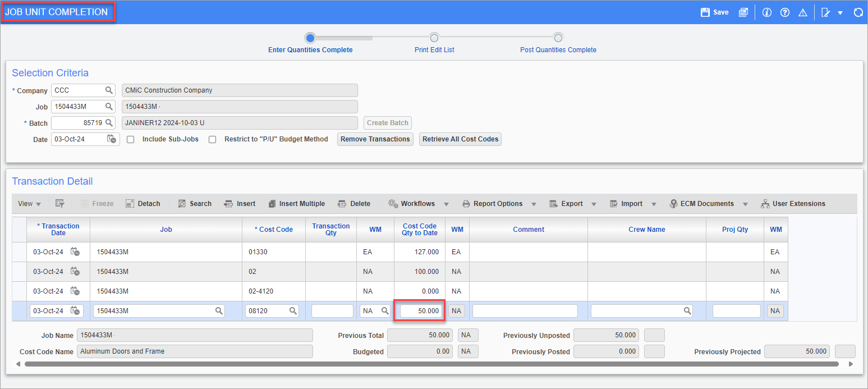Open the Crew Name lookup magnifier

tap(687, 311)
